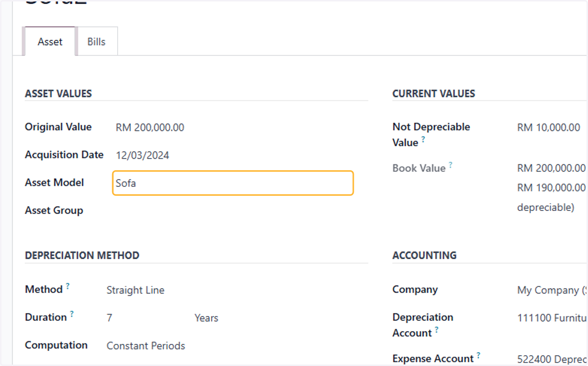This screenshot has height=366, width=588.
Task: Click the Original Value label
Action: pyautogui.click(x=58, y=127)
